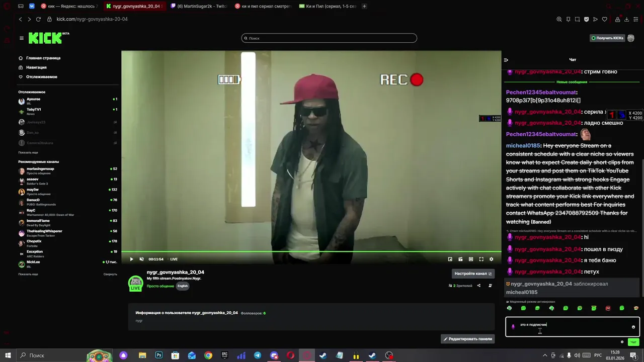Expand Показать еще under followed channels
The width and height of the screenshot is (644, 362).
tap(28, 152)
